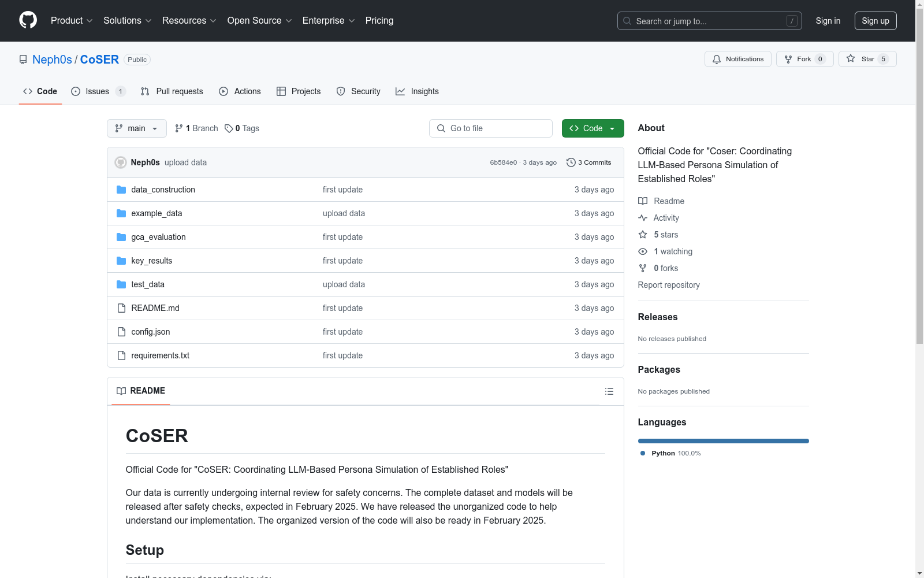This screenshot has height=578, width=924.
Task: Select the Code repository tab
Action: pos(40,91)
